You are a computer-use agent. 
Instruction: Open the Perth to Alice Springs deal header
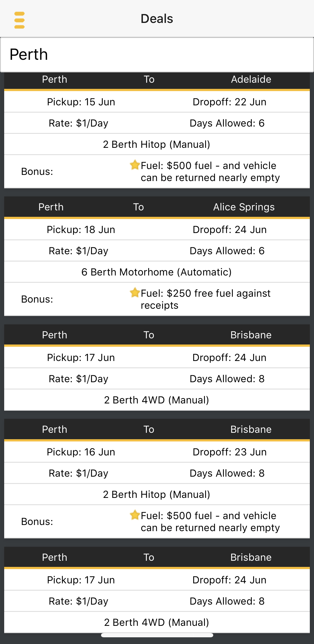pyautogui.click(x=157, y=207)
